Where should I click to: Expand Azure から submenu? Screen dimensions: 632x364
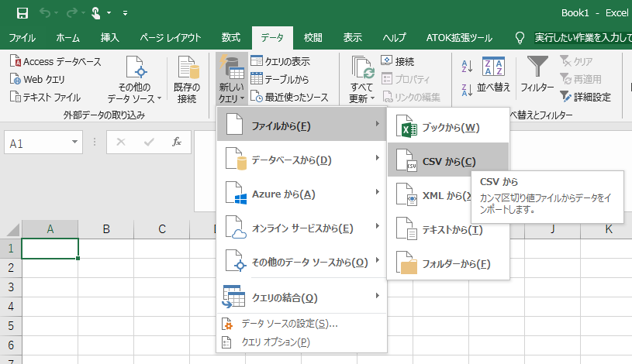[302, 193]
